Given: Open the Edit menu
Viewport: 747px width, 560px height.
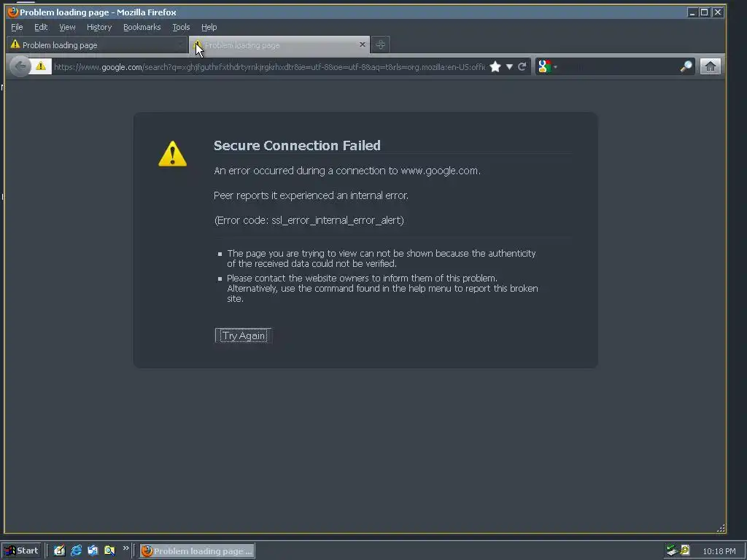Looking at the screenshot, I should [41, 27].
